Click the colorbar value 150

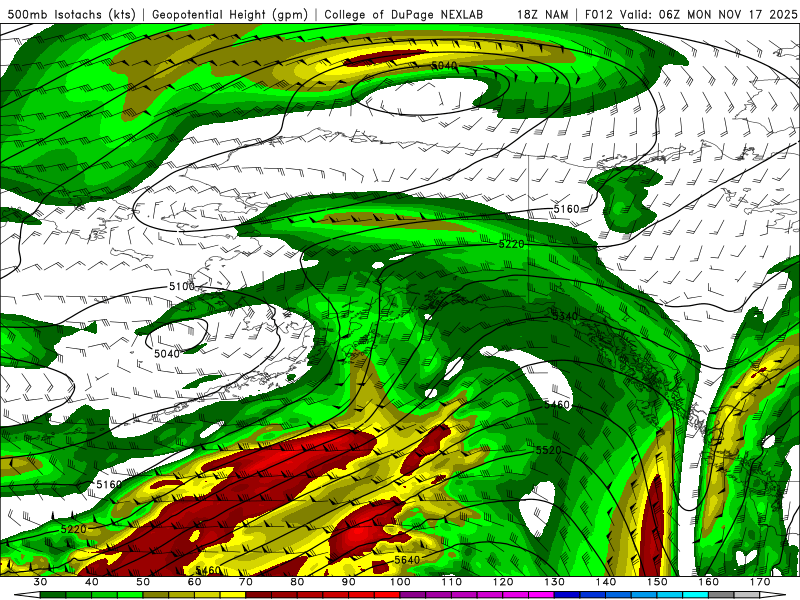pos(657,582)
